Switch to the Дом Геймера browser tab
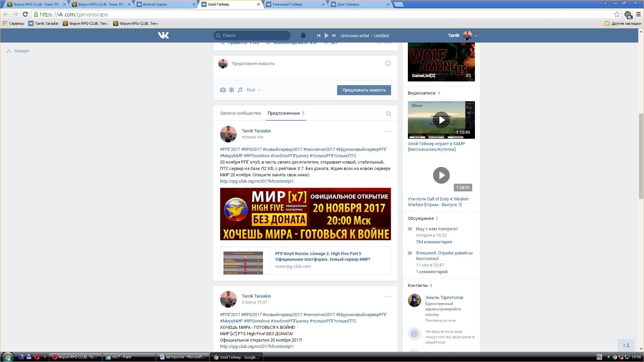 click(x=360, y=4)
